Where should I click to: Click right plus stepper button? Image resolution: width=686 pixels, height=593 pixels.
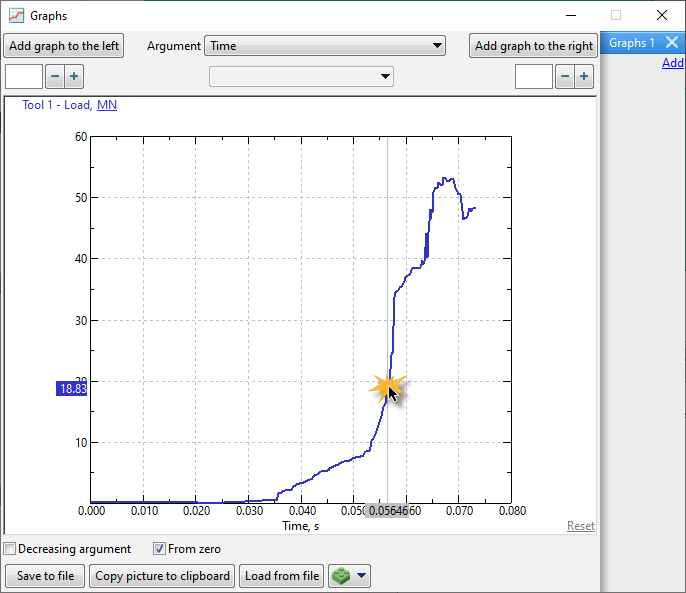pos(584,77)
